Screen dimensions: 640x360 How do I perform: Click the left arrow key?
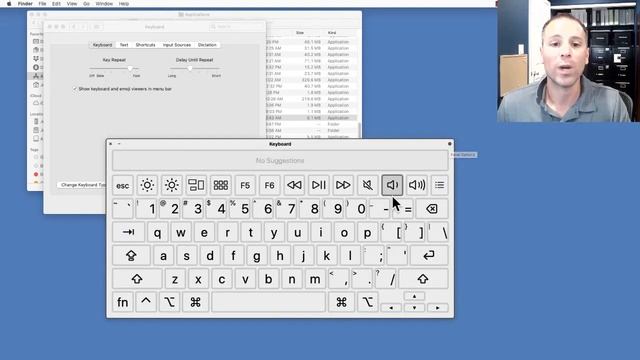click(x=391, y=308)
